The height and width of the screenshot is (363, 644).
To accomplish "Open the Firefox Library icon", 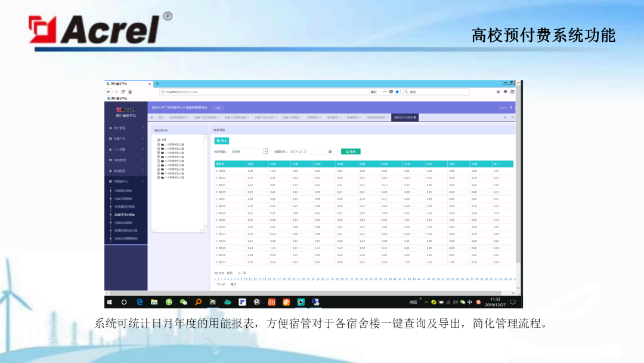I will tap(499, 92).
